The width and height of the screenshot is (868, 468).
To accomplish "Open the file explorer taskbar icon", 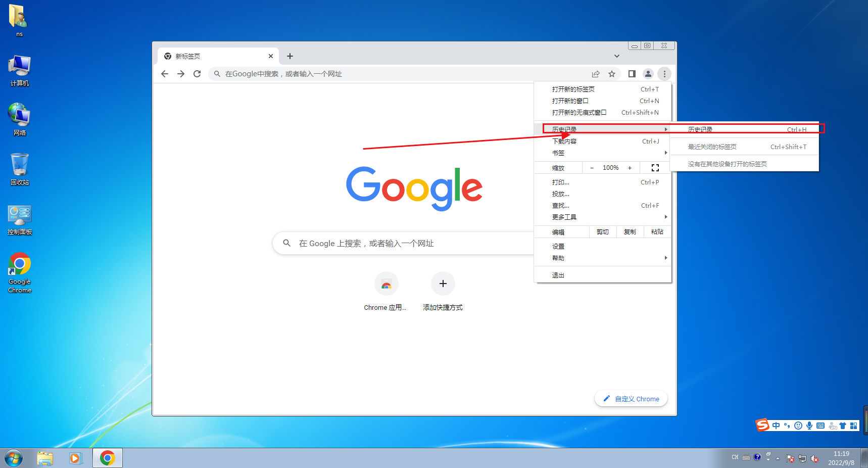I will tap(45, 458).
